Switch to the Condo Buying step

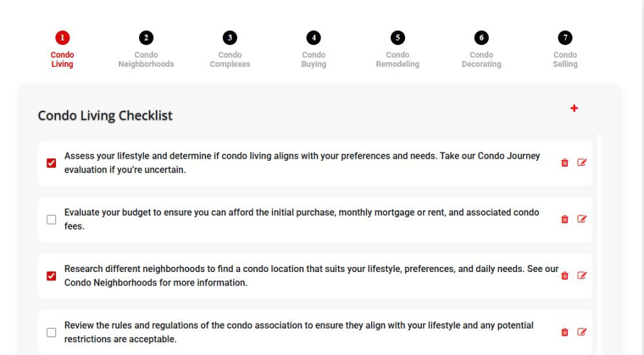pos(314,50)
